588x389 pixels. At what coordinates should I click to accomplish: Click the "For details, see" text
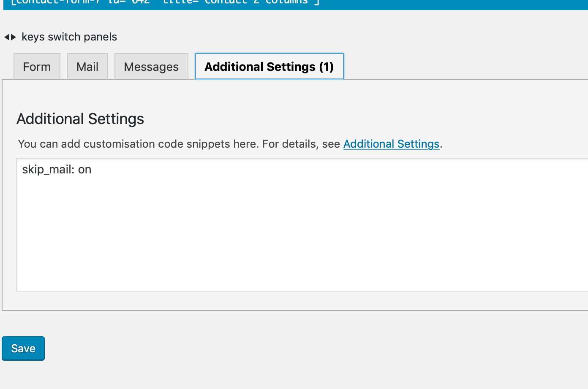pos(301,144)
